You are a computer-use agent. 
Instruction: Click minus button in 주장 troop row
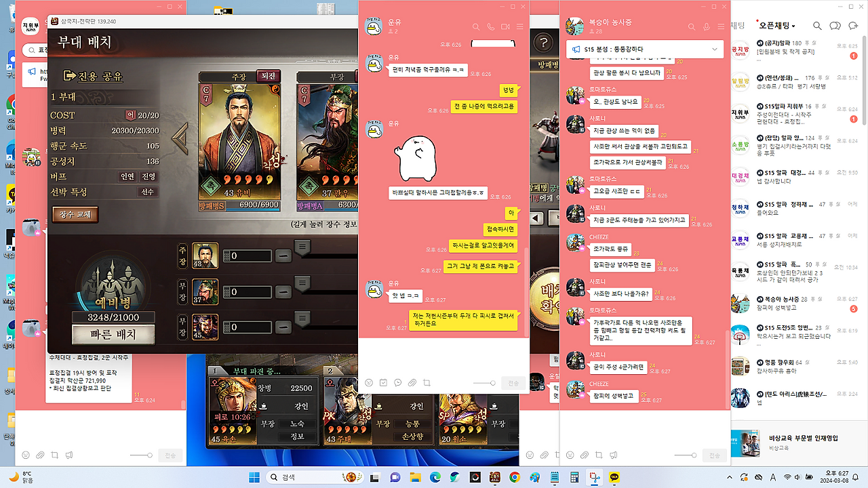point(283,256)
